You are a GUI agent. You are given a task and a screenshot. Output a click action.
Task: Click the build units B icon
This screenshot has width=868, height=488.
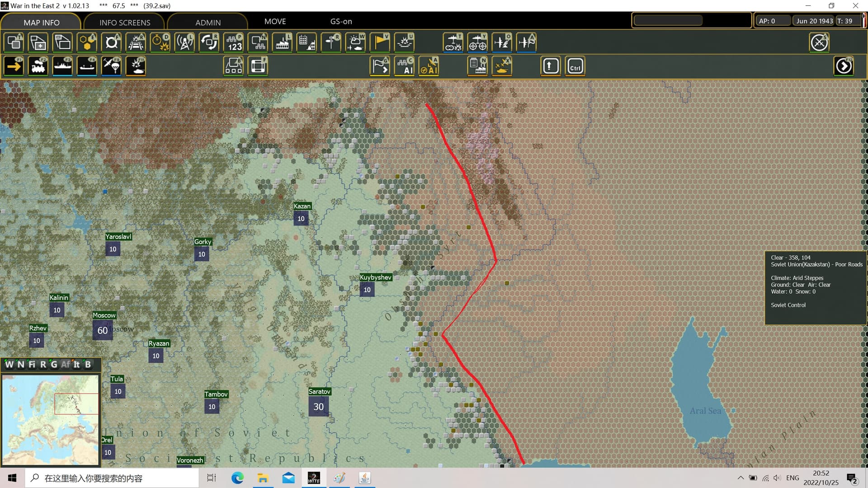click(234, 66)
